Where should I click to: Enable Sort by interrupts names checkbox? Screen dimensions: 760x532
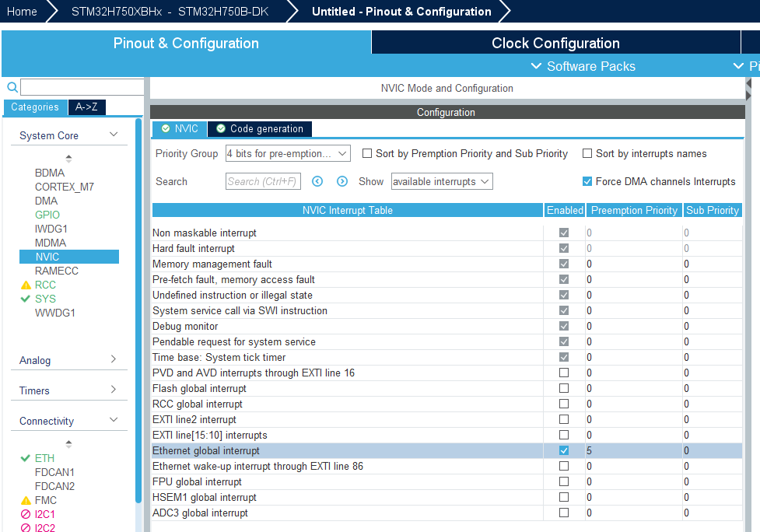(587, 153)
